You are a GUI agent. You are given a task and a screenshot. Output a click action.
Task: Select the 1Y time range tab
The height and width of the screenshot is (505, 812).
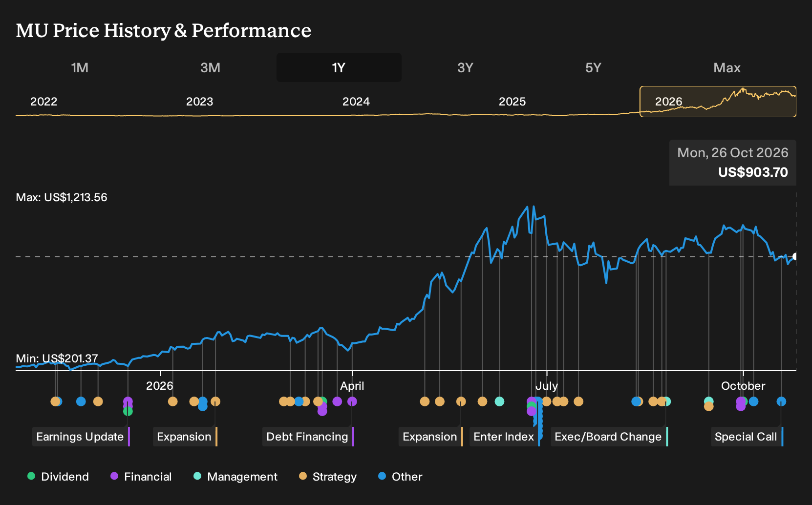(339, 67)
